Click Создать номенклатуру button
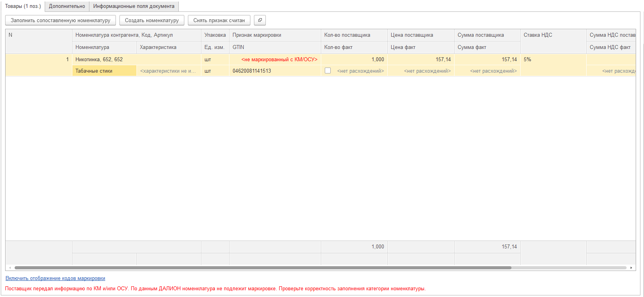This screenshot has height=297, width=644. tap(152, 20)
